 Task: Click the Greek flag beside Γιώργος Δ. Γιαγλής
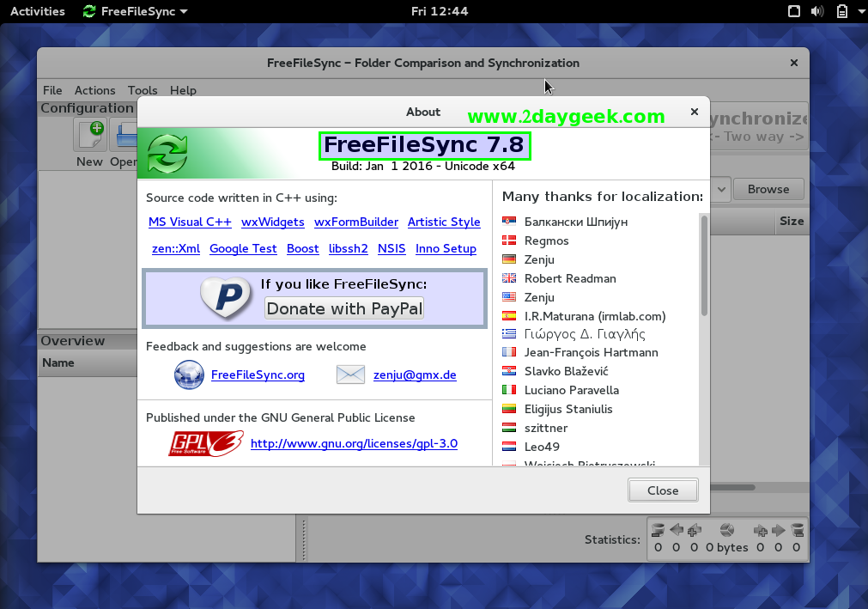[x=509, y=334]
